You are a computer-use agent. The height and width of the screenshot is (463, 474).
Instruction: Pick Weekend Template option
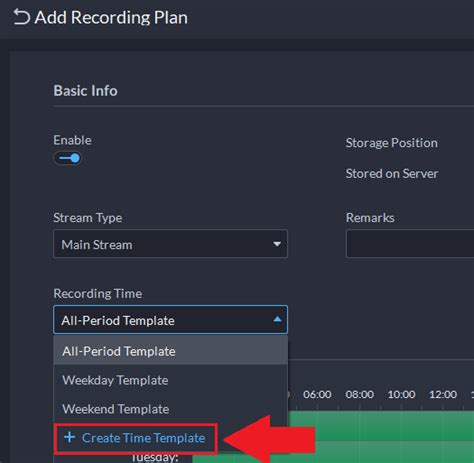coord(170,409)
